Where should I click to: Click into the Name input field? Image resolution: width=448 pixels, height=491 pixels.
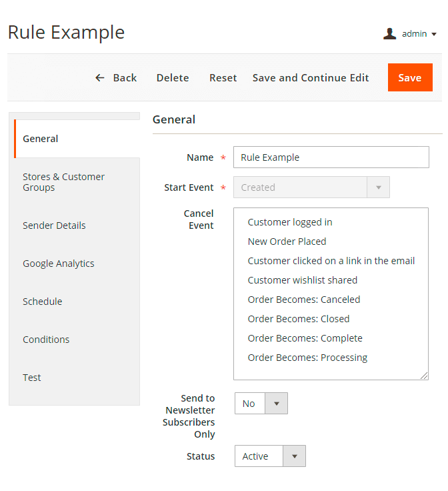click(331, 157)
